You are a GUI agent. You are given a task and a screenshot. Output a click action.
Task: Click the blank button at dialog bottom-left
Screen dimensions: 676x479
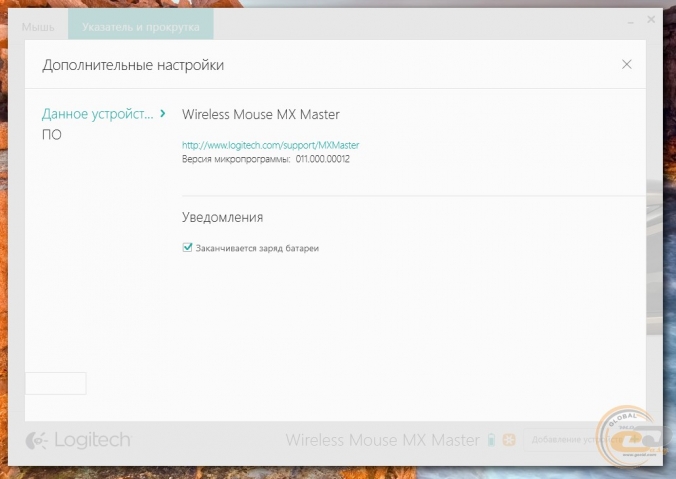coord(56,383)
